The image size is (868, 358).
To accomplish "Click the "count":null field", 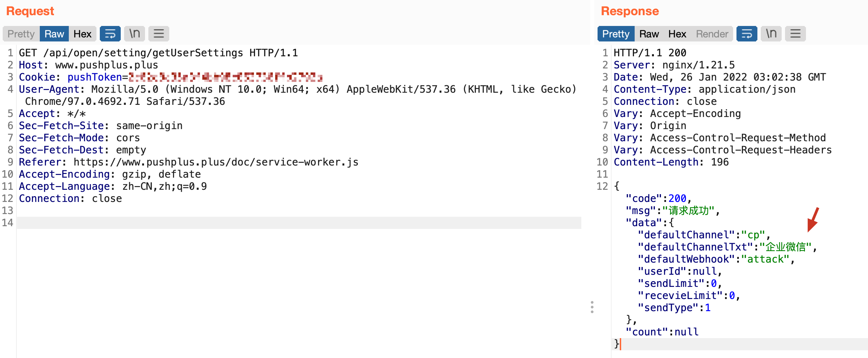I will 662,332.
